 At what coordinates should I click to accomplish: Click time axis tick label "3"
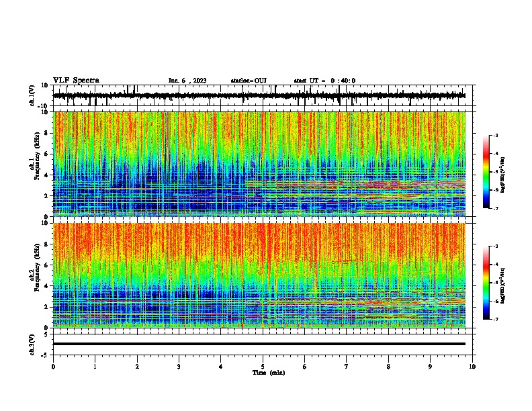pyautogui.click(x=179, y=367)
